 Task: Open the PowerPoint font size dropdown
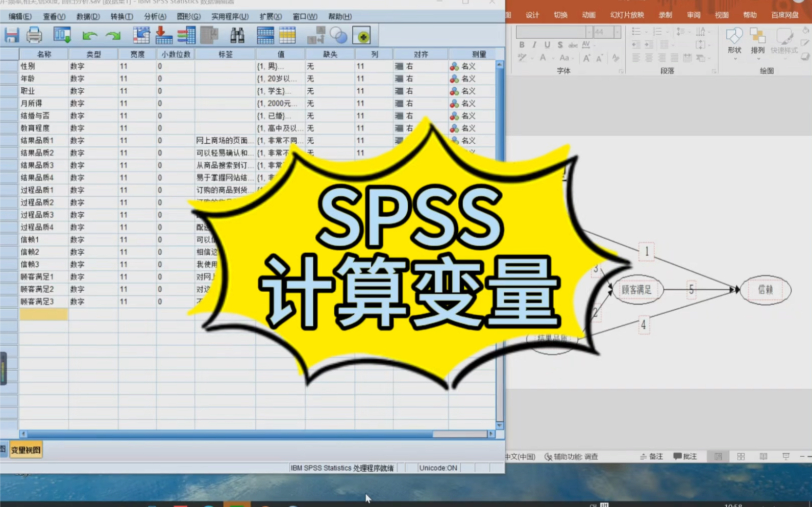(617, 32)
